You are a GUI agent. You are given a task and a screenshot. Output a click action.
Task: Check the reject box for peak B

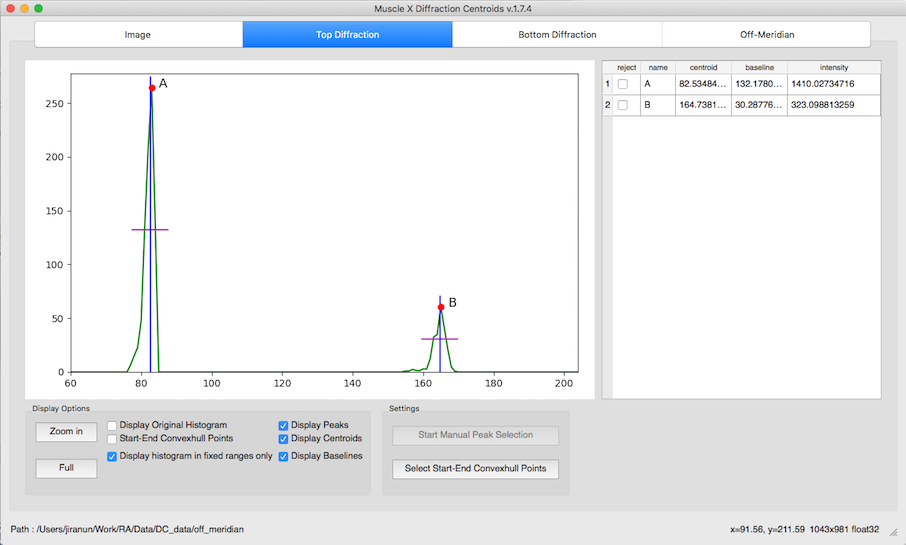[623, 105]
